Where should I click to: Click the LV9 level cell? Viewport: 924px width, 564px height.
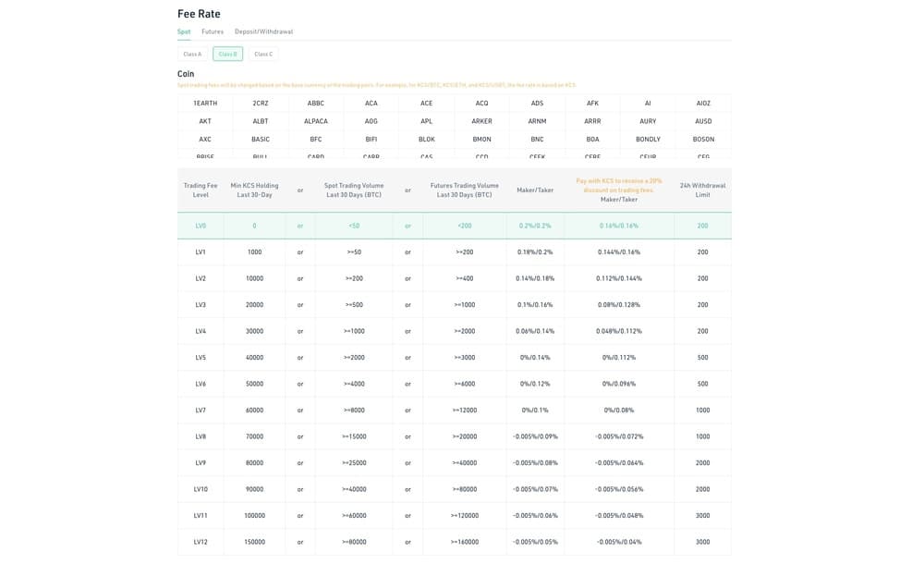pyautogui.click(x=201, y=463)
